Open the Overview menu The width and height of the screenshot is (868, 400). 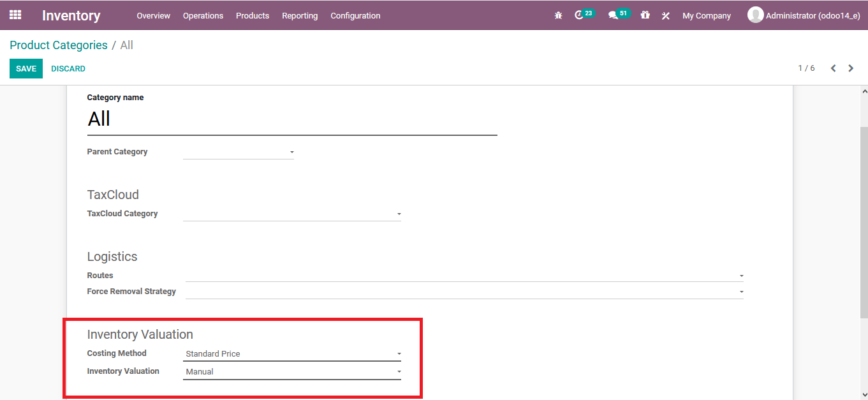153,15
